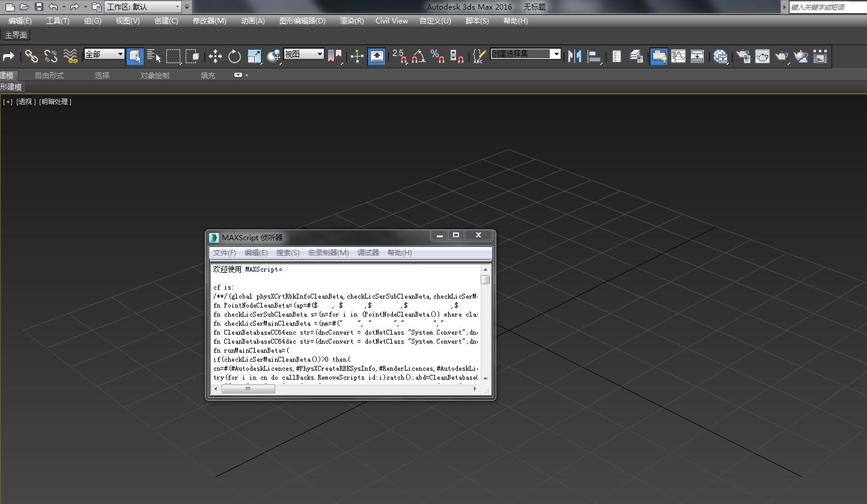Open the 渲染(R) menu
The width and height of the screenshot is (867, 504).
pos(351,20)
